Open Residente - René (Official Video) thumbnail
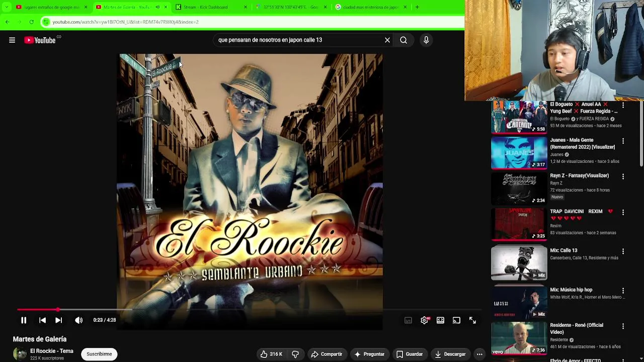644x362 pixels. point(519,339)
